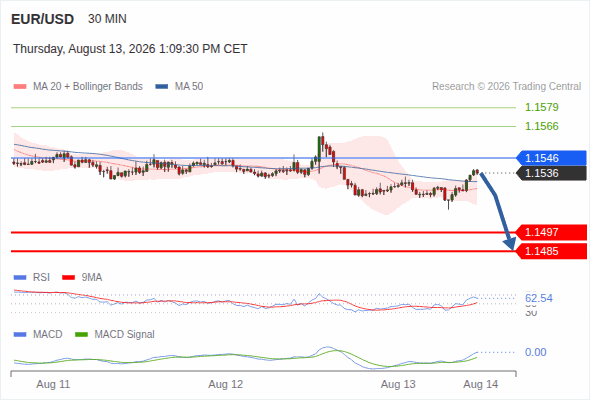Click the MACD blue legend marker
The width and height of the screenshot is (590, 400).
click(20, 335)
